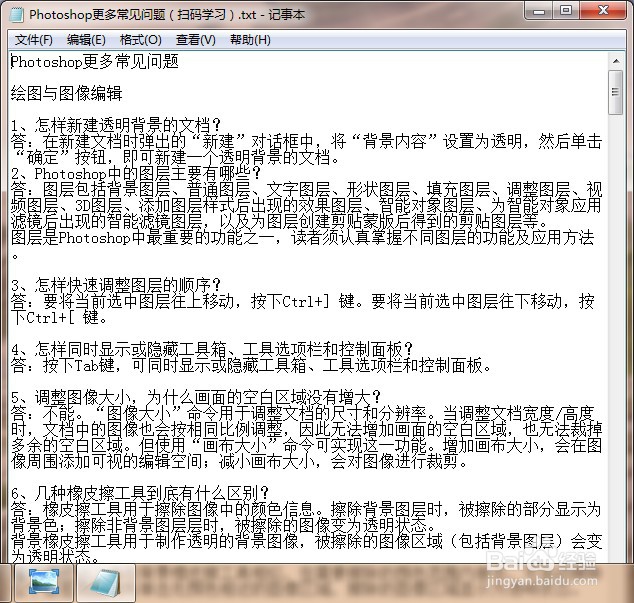Click the heading 'Photoshop更多常见问题'
Viewport: 634px width, 603px height.
[x=95, y=61]
